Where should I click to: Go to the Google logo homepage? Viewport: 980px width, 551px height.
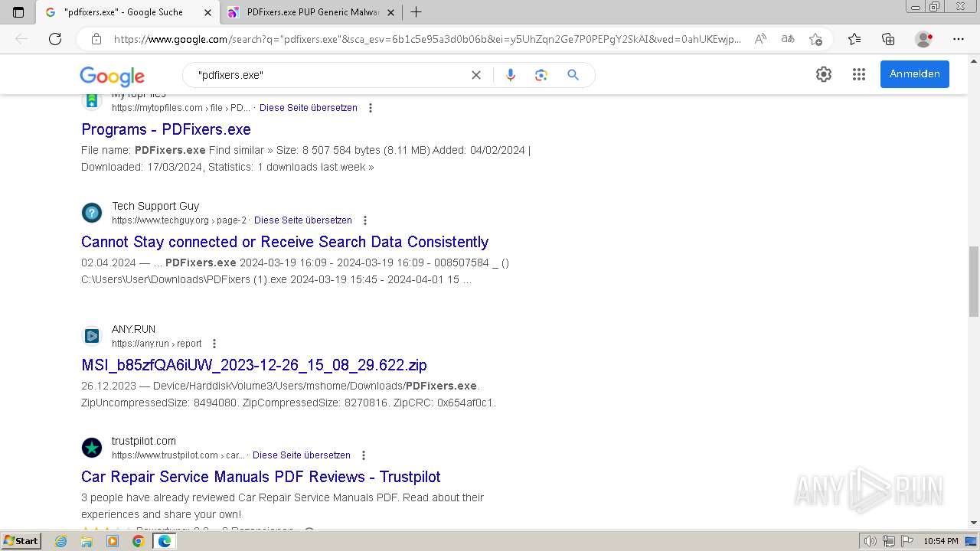click(112, 75)
